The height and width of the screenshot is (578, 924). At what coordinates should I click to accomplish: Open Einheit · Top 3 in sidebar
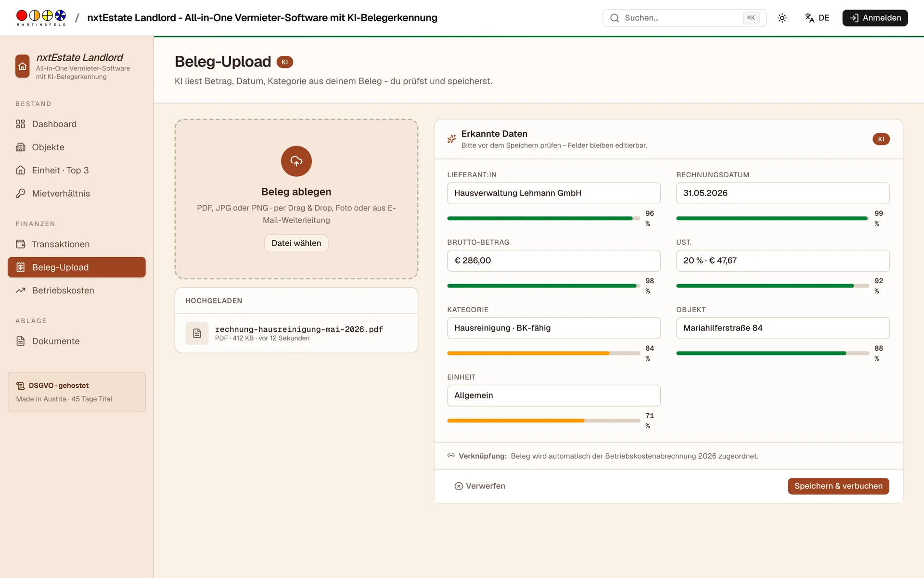pyautogui.click(x=77, y=170)
